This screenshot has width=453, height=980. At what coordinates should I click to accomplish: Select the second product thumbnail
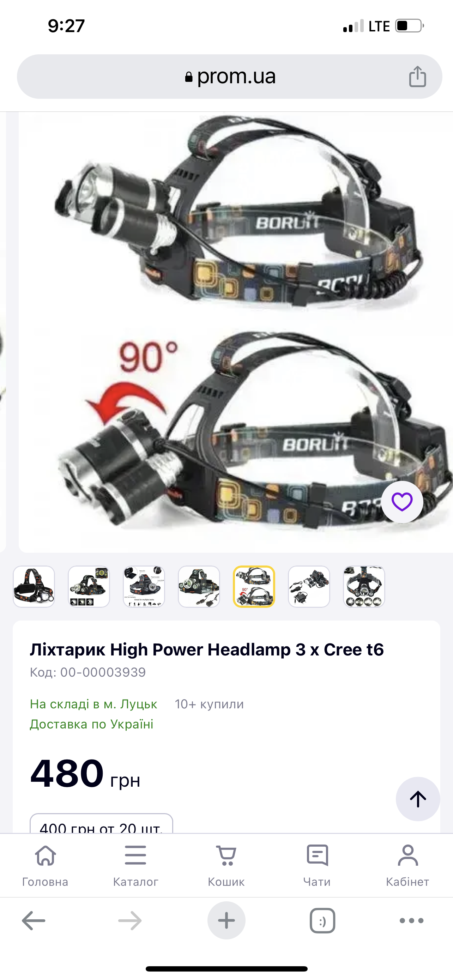click(x=89, y=587)
